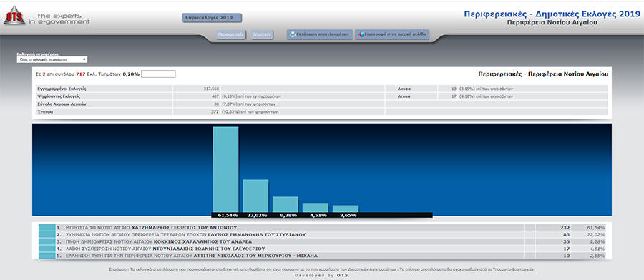Screen dimensions: 644x280
Task: Select ΝΤΟΥΝΙΑΔΑΚΗΣ ΙΩΑΝΝΗΣ ΤΟΥ ΕΛΕΥΘΕΡΙΟΥ row text
Action: pyautogui.click(x=209, y=249)
